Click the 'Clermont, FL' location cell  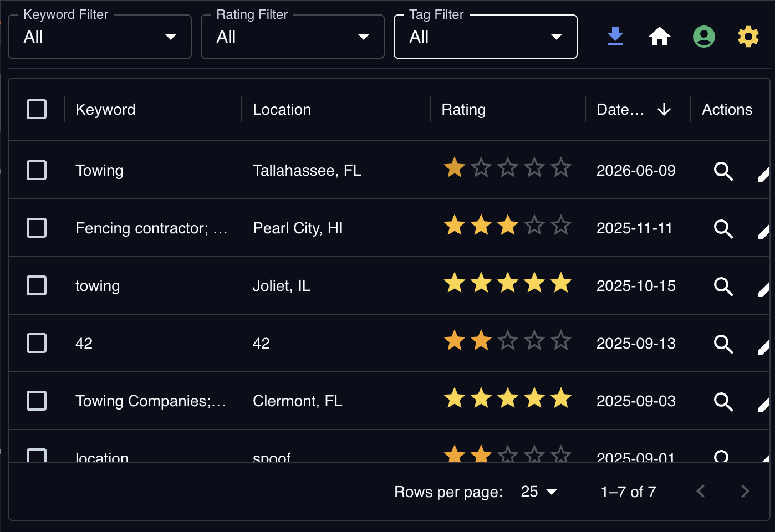[x=298, y=401]
